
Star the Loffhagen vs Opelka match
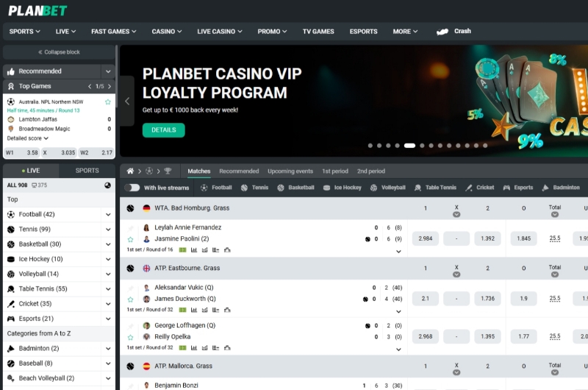click(x=130, y=337)
